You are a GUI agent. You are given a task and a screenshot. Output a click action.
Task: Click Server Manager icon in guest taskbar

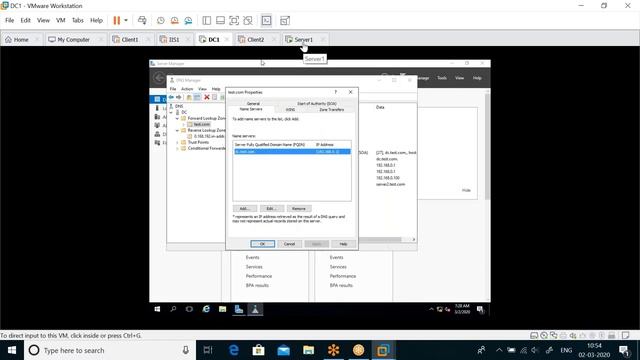(x=239, y=309)
